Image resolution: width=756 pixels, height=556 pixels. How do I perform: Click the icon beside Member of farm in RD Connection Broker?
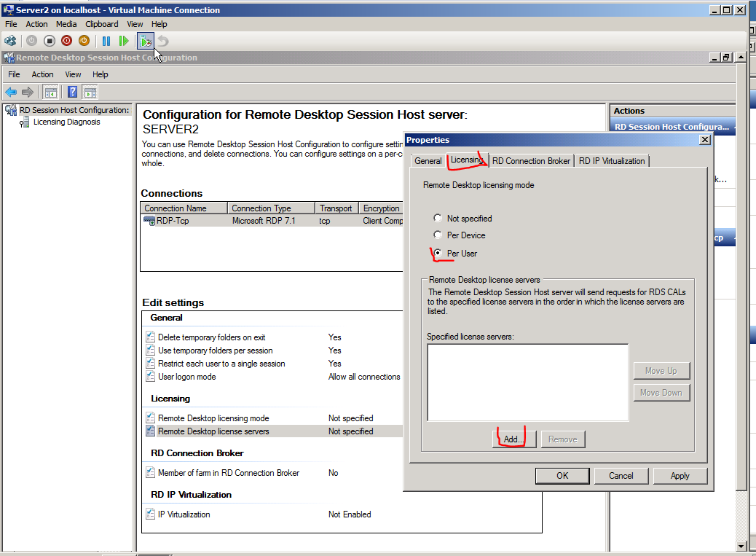[151, 472]
